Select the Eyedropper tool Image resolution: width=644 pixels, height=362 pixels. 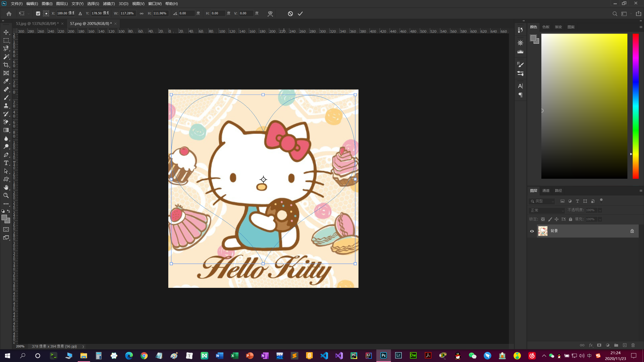coord(6,81)
